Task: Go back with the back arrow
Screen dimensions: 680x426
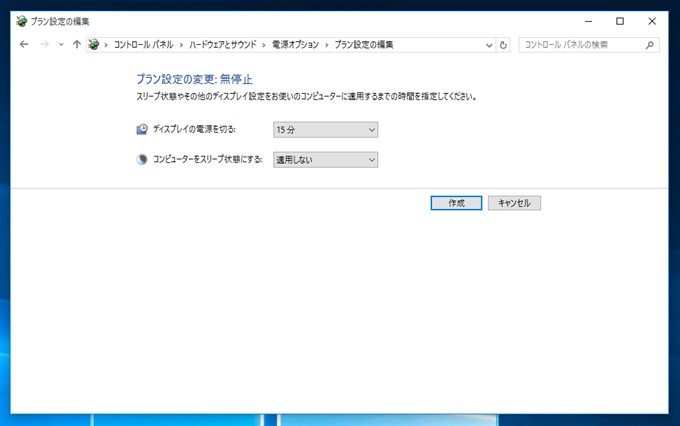Action: point(24,44)
